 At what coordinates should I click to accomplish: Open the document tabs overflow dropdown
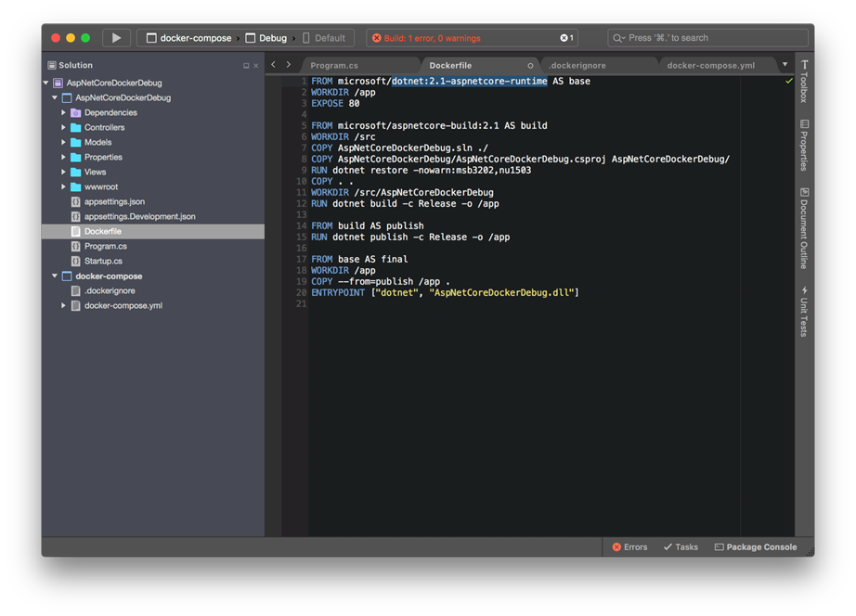(x=785, y=64)
